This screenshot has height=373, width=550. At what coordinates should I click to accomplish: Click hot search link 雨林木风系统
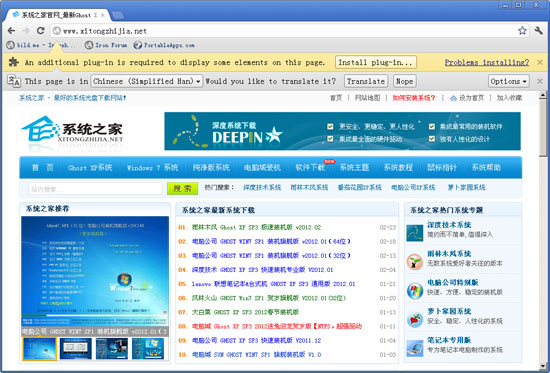click(309, 187)
